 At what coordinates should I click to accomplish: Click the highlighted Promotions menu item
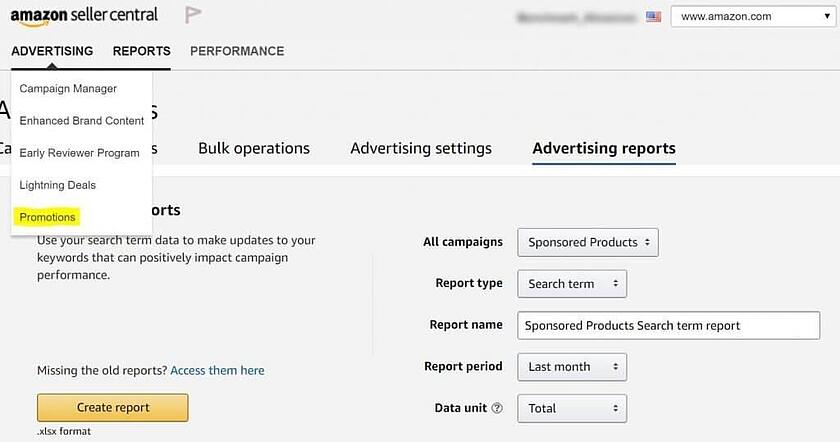[47, 217]
